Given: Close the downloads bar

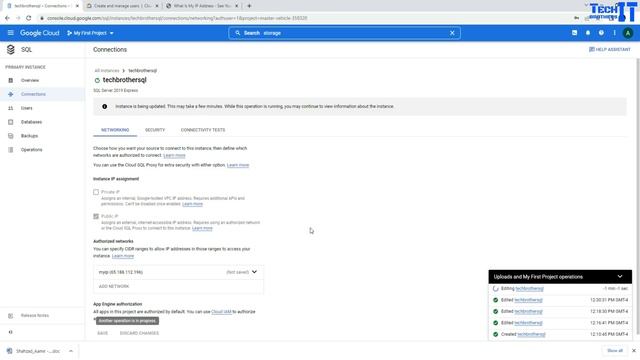Looking at the screenshot, I should click(x=633, y=351).
